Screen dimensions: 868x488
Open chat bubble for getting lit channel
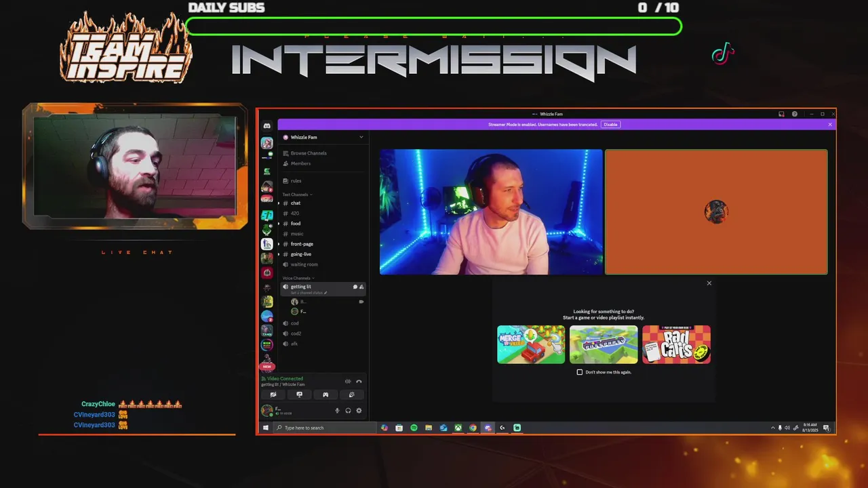pyautogui.click(x=355, y=287)
